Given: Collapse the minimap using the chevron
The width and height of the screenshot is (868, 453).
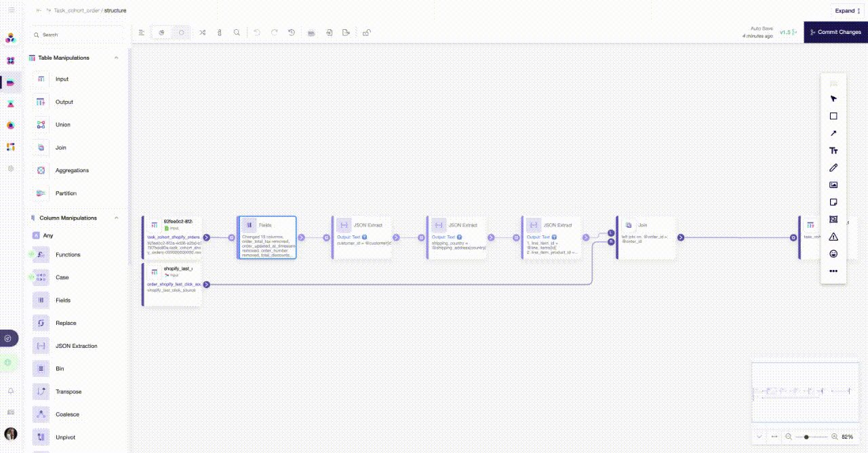Looking at the screenshot, I should coord(759,437).
